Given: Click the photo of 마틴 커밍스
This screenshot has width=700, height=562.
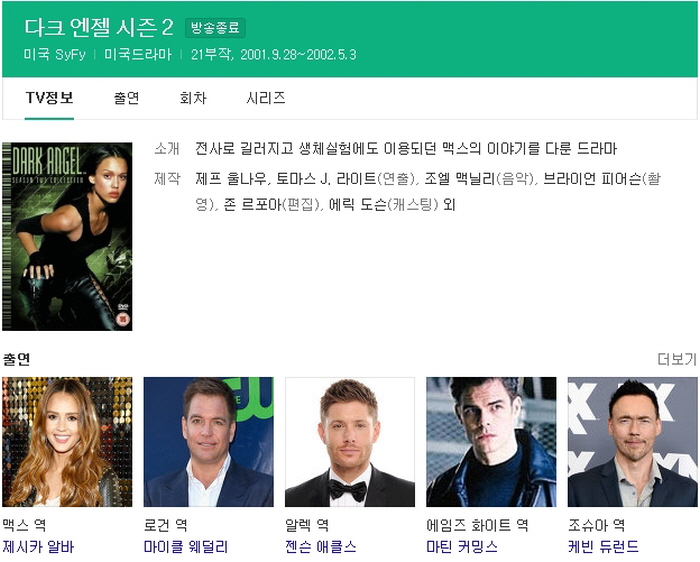Looking at the screenshot, I should [491, 442].
